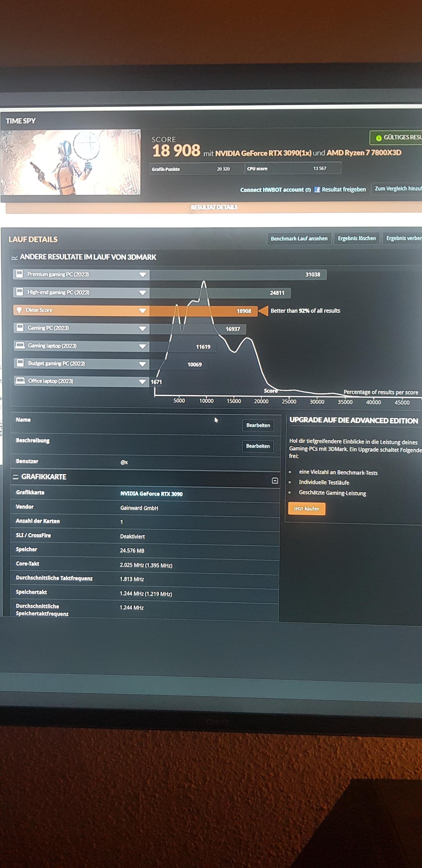Click the Gaming laptop (2023) laptop icon

click(20, 345)
